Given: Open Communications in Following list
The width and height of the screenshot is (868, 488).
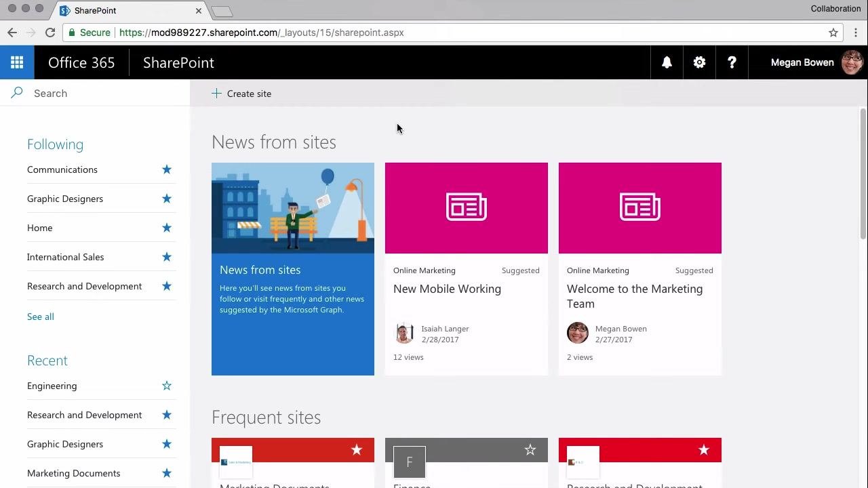Looking at the screenshot, I should [x=62, y=169].
